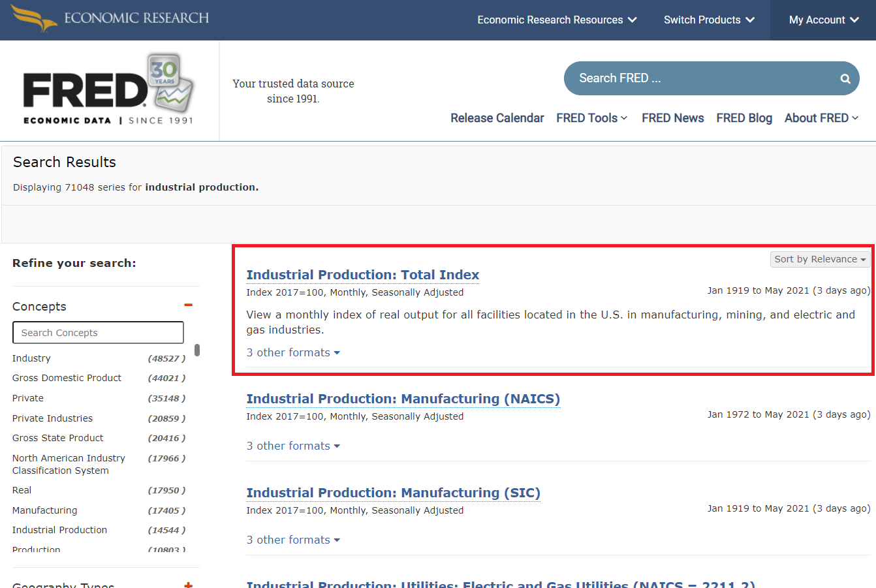Filter by the Industrial Production concept
876x588 pixels.
(59, 530)
